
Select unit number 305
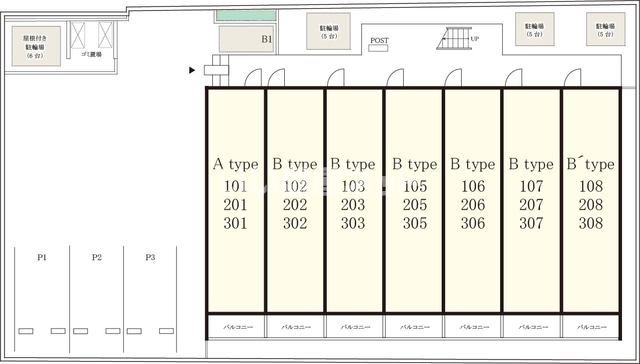(415, 223)
